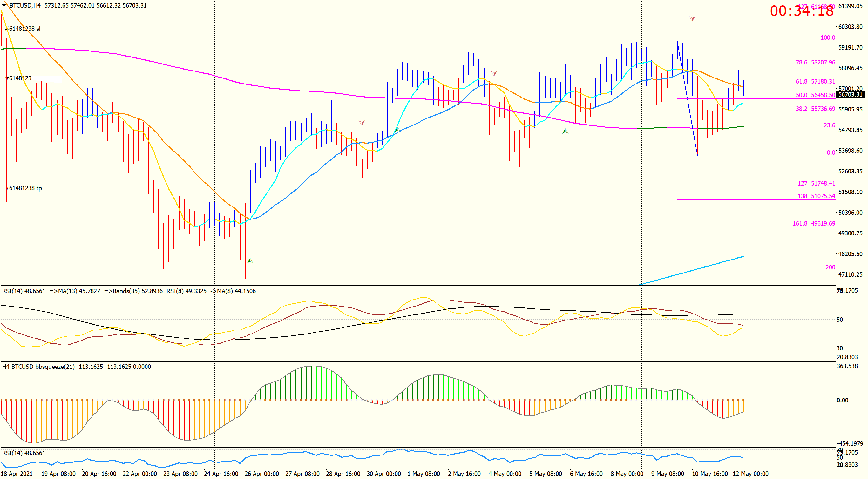This screenshot has width=868, height=479.
Task: Select the #61481238 sl order line label
Action: (x=23, y=29)
